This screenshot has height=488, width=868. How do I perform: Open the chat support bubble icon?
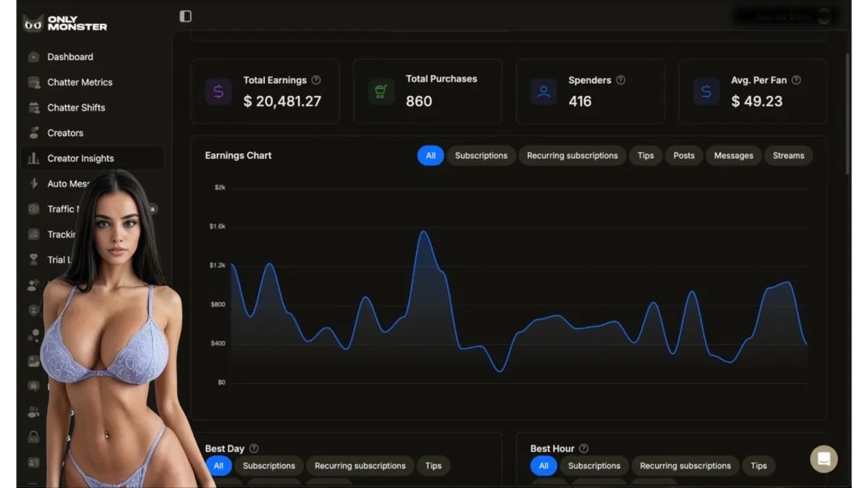pyautogui.click(x=824, y=459)
